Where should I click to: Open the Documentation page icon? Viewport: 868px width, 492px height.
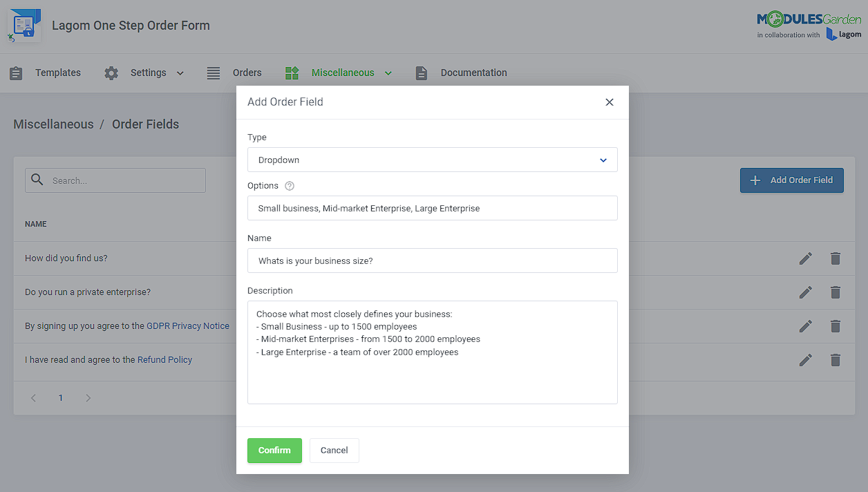click(422, 72)
